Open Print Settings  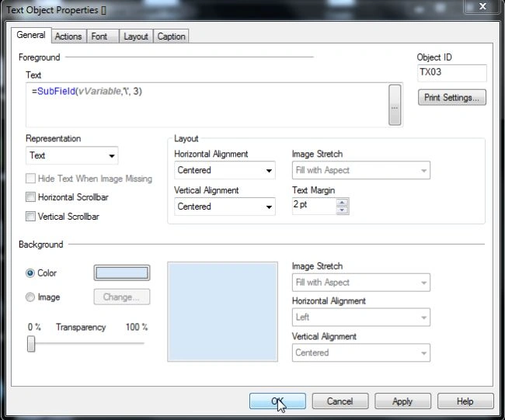point(452,97)
